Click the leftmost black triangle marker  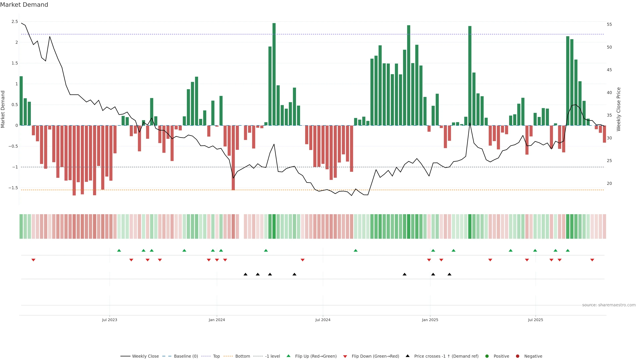[246, 274]
